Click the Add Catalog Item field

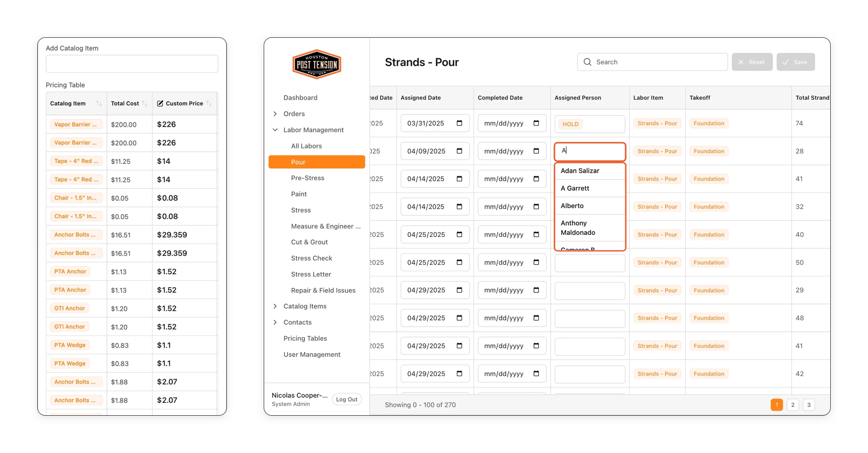132,64
